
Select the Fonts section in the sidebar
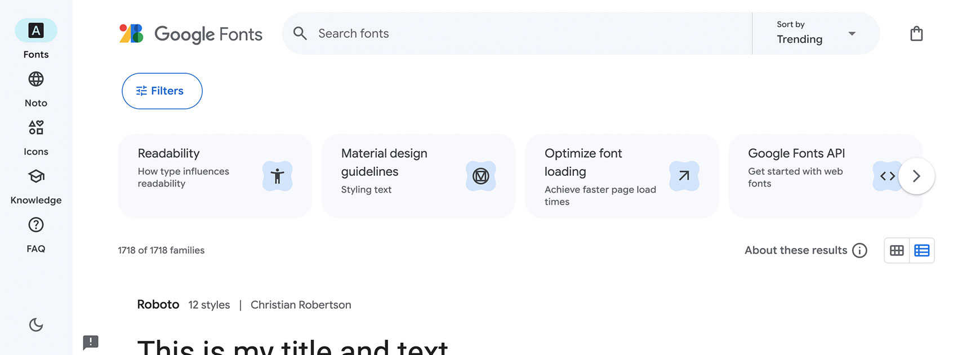(x=35, y=37)
